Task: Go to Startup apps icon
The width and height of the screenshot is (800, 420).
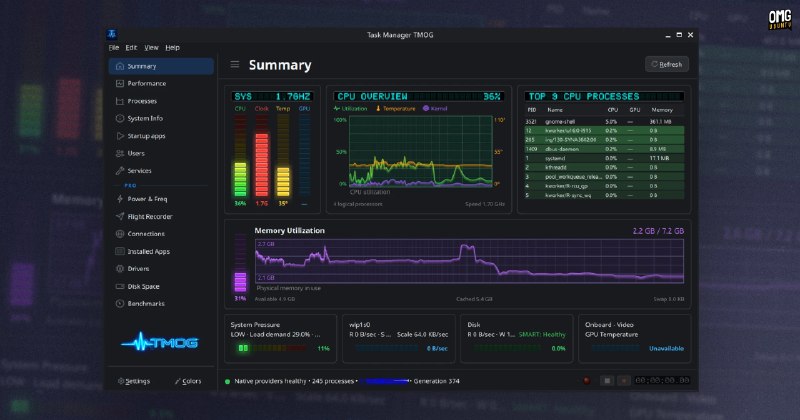Action: [x=119, y=136]
